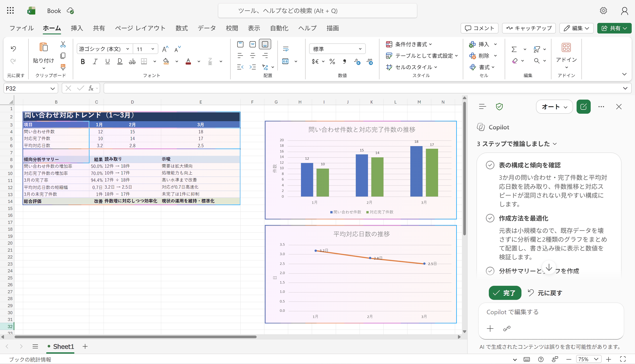
Task: Decrease font size icon
Action: pos(177,49)
